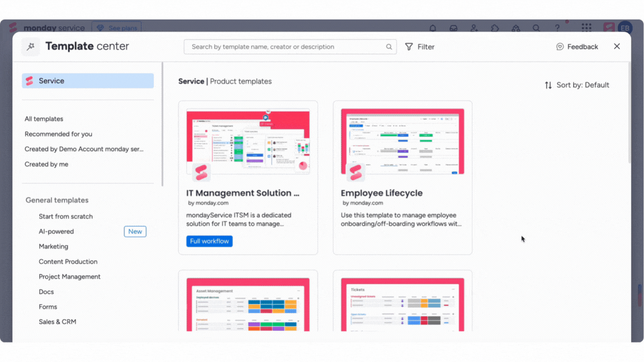Open the help question mark icon
Image resolution: width=644 pixels, height=362 pixels.
tap(557, 28)
